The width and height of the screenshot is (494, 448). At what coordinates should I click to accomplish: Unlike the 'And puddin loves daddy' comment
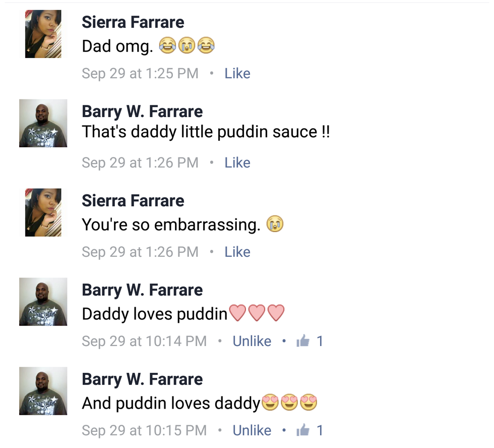pos(252,430)
